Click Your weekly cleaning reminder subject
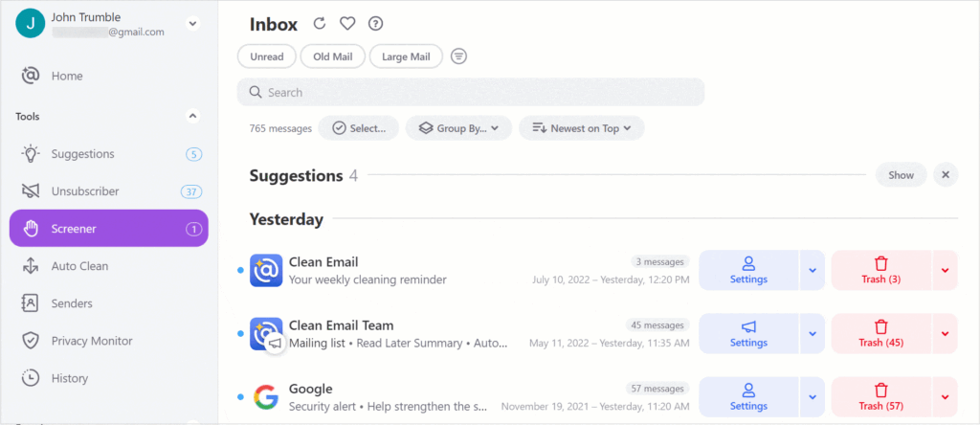 (367, 280)
